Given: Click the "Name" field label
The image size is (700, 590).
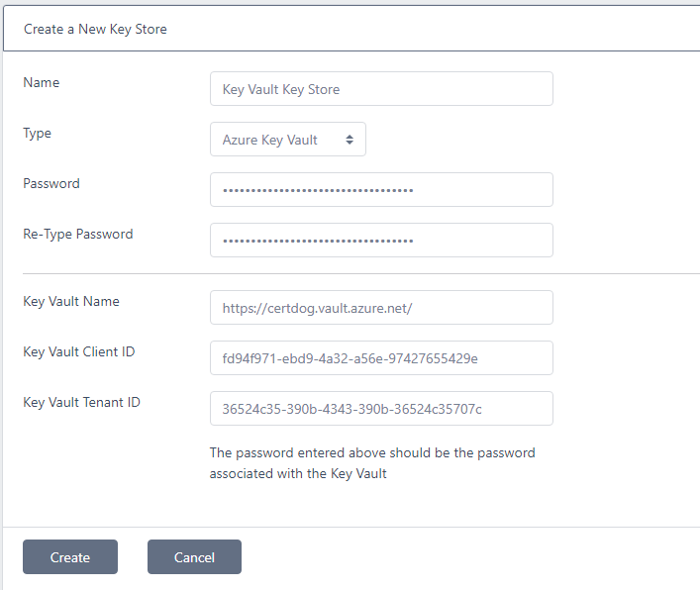Looking at the screenshot, I should [x=42, y=83].
